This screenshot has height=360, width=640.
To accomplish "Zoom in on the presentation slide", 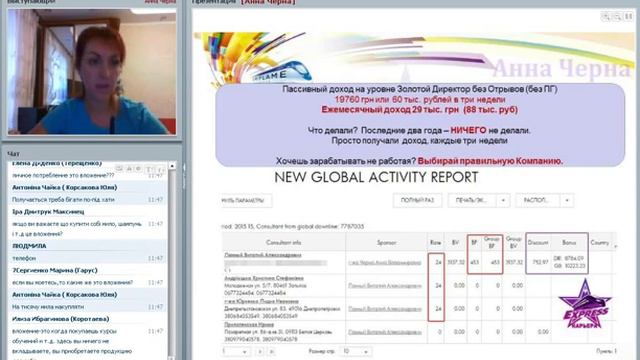I will point(606,16).
